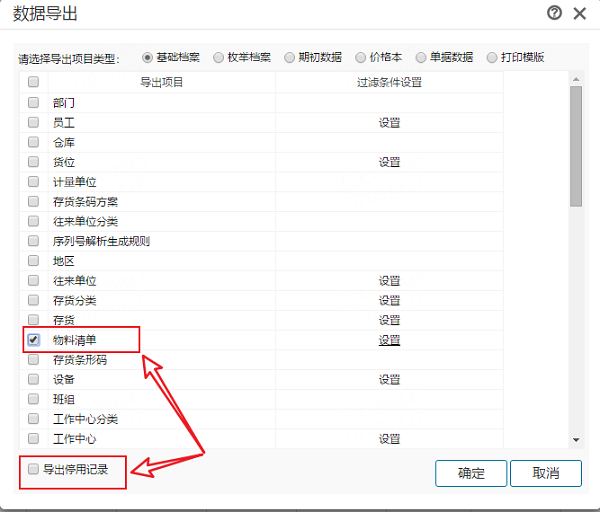Click the 取消 button
Image resolution: width=600 pixels, height=512 pixels.
(x=546, y=473)
